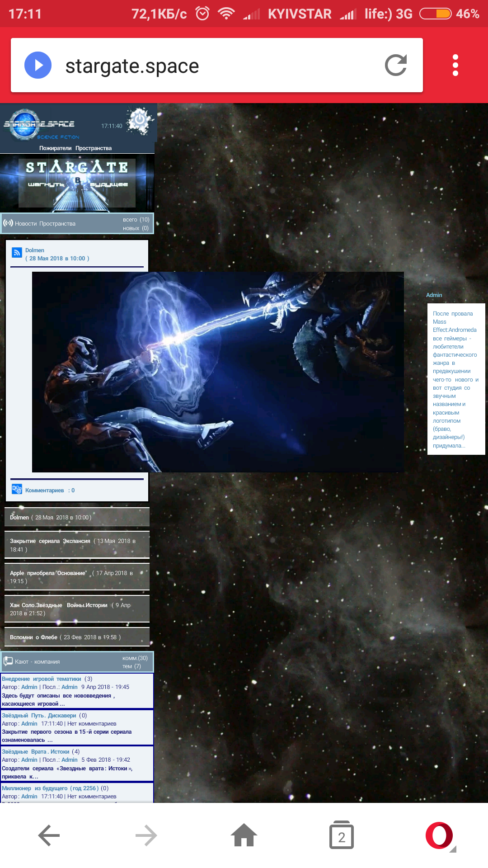Click the Комментариев: 0 comments link
The width and height of the screenshot is (488, 868).
pyautogui.click(x=50, y=491)
